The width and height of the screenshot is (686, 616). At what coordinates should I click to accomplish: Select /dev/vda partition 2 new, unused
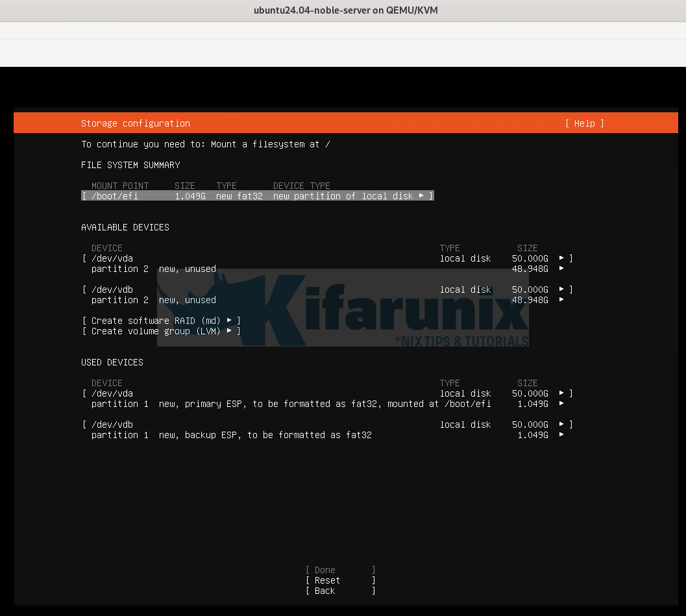coord(328,269)
